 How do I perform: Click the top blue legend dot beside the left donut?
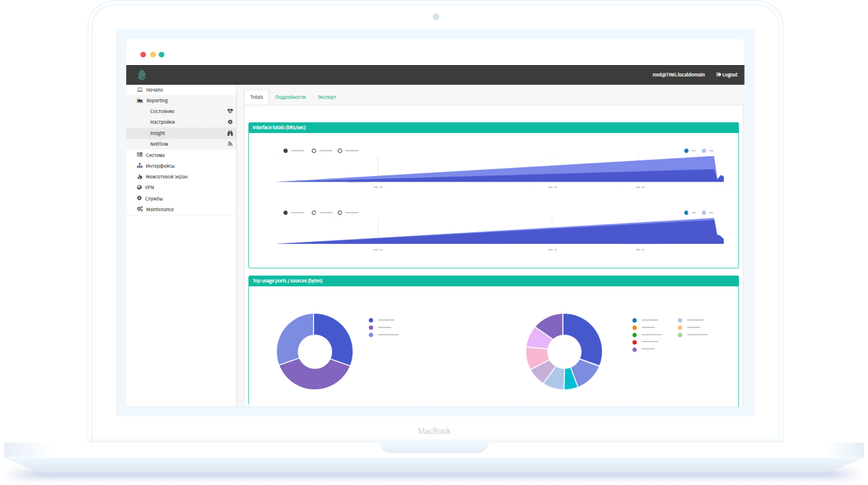click(371, 321)
